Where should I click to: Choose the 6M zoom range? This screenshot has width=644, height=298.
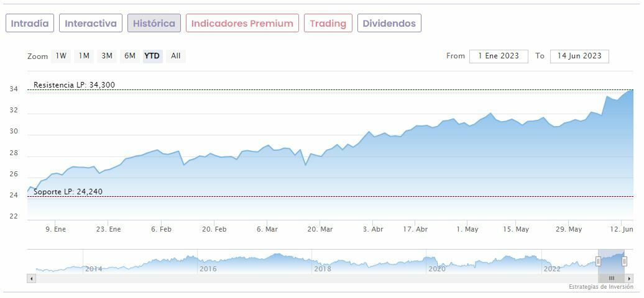pos(130,56)
